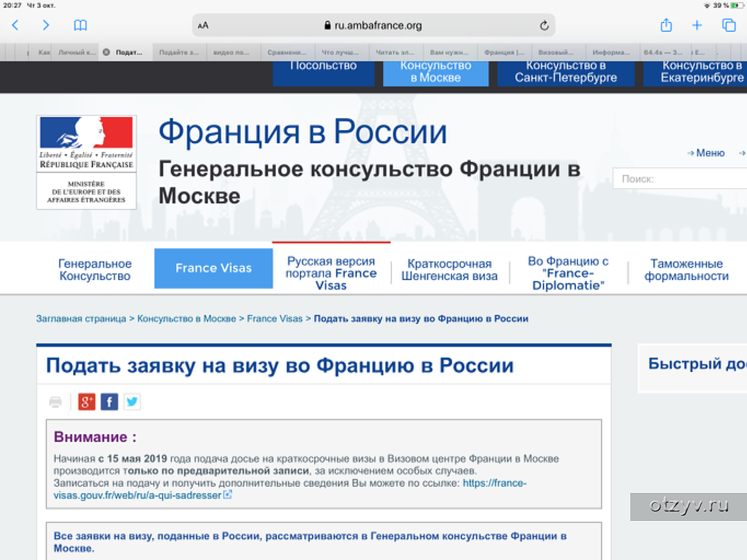Follow the Консульство в Москве breadcrumb
This screenshot has height=560, width=747.
click(187, 318)
